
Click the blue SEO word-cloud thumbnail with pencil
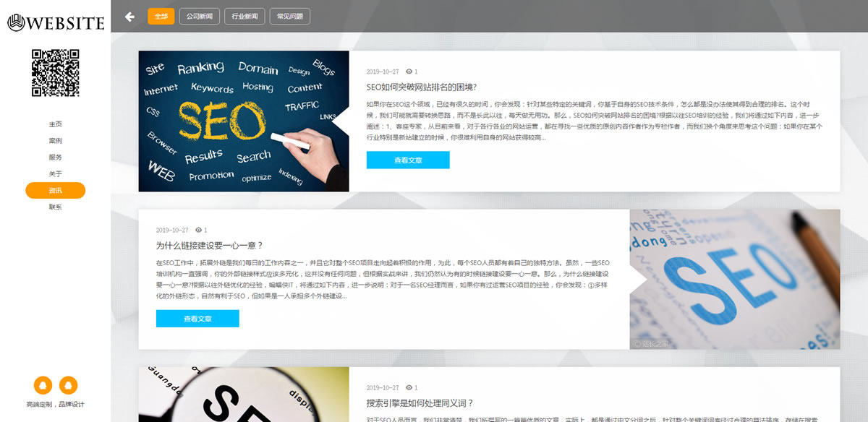(735, 280)
